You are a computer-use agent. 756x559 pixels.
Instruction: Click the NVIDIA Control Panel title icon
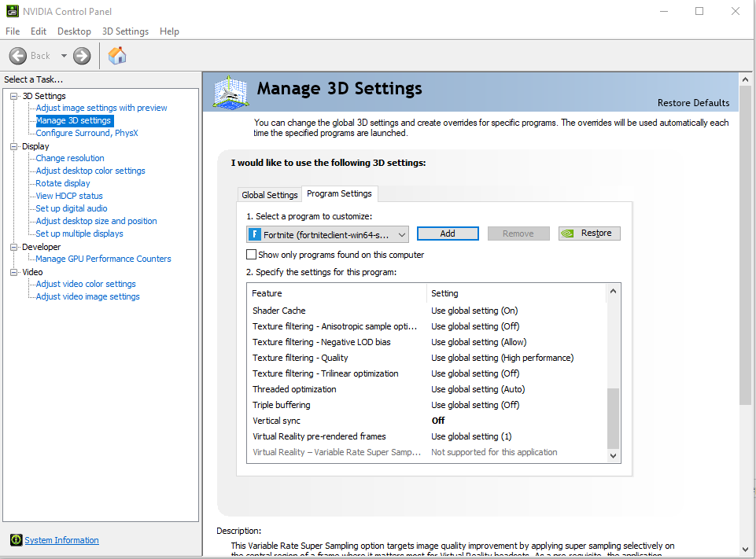13,11
